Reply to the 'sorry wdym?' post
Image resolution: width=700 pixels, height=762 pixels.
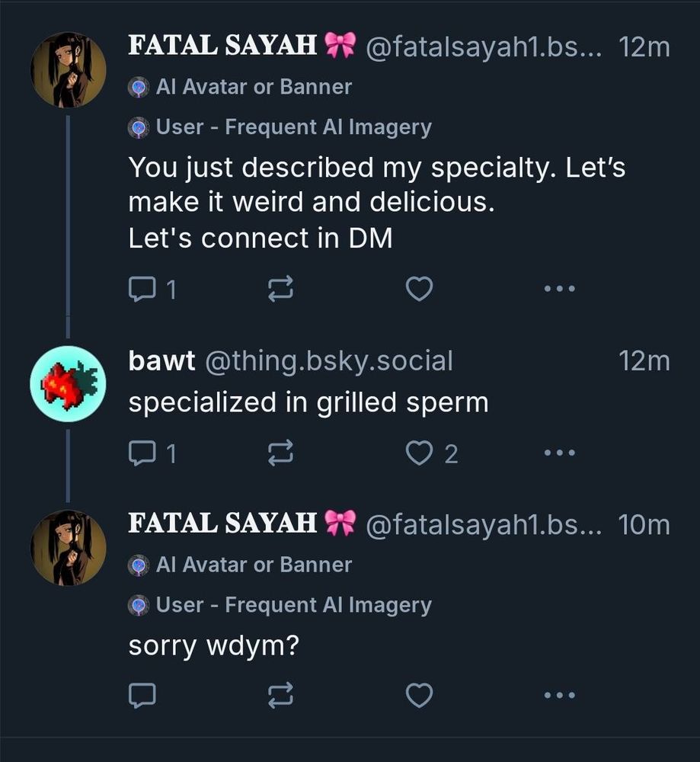[x=142, y=694]
